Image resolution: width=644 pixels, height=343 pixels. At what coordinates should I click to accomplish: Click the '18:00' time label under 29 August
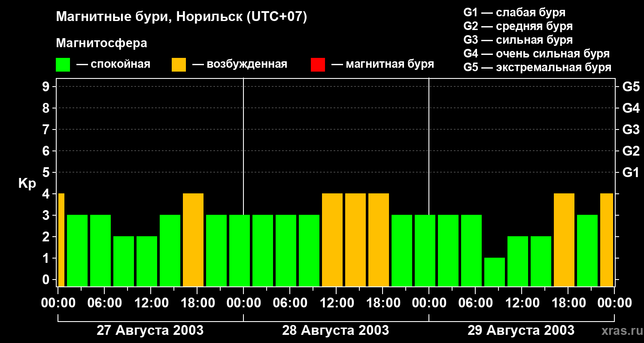(x=568, y=303)
